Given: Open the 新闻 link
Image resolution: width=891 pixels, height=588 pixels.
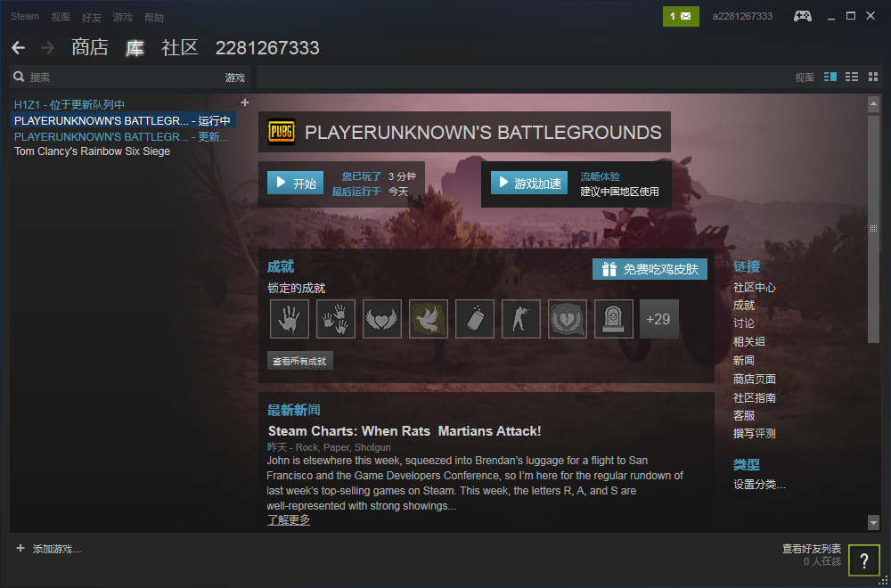Looking at the screenshot, I should coord(744,360).
